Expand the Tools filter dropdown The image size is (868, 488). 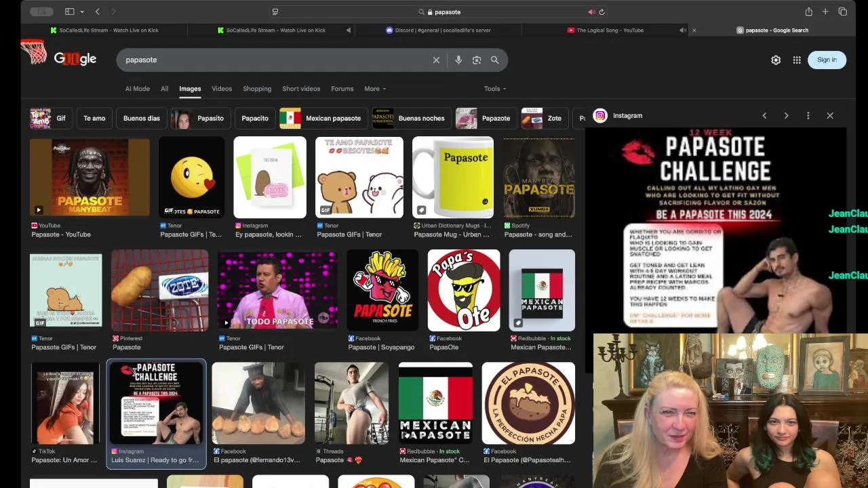(x=495, y=89)
